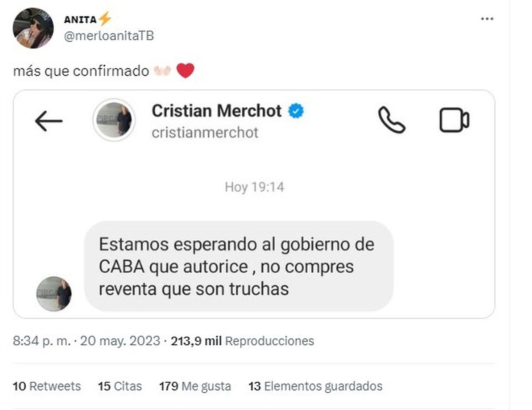532x410 pixels.
Task: Click the gray message bubble about CABA
Action: pyautogui.click(x=239, y=266)
